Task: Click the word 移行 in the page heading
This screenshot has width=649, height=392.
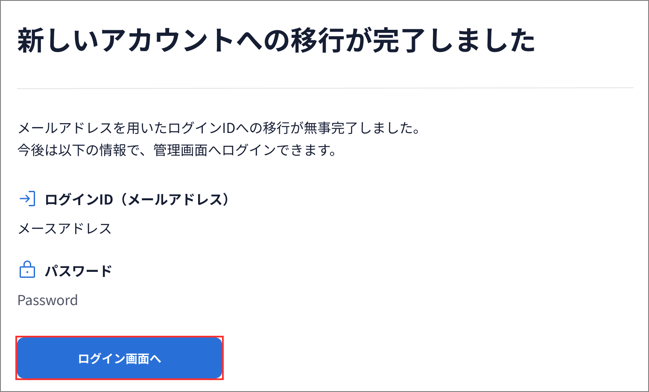Action: tap(317, 41)
